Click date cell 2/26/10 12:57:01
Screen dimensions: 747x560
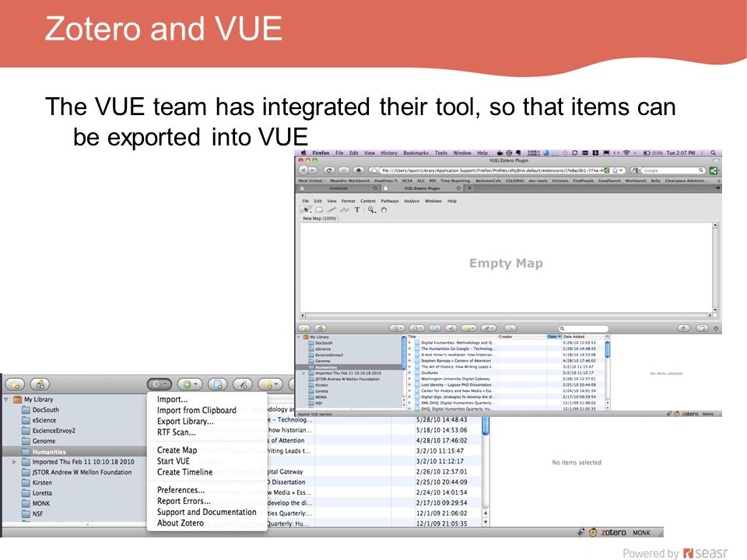click(441, 471)
